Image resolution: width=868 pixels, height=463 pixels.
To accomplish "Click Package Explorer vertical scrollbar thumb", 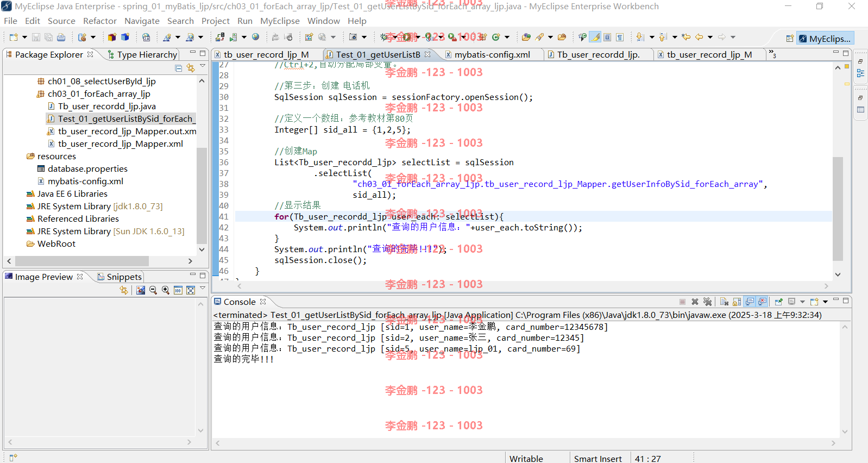I will click(202, 195).
